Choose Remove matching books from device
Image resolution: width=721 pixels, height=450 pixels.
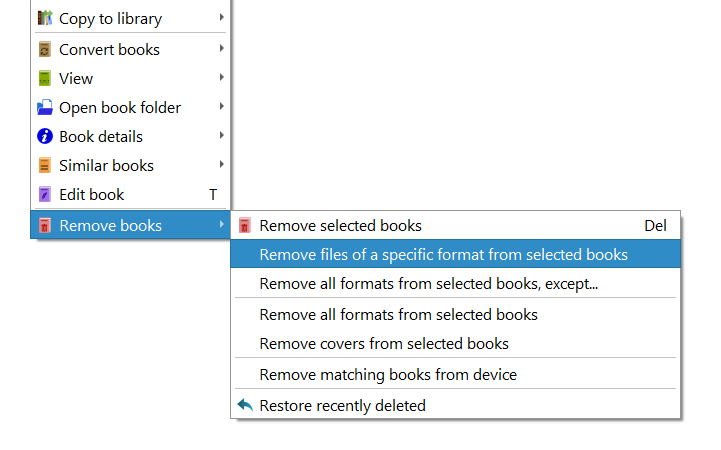(x=387, y=374)
